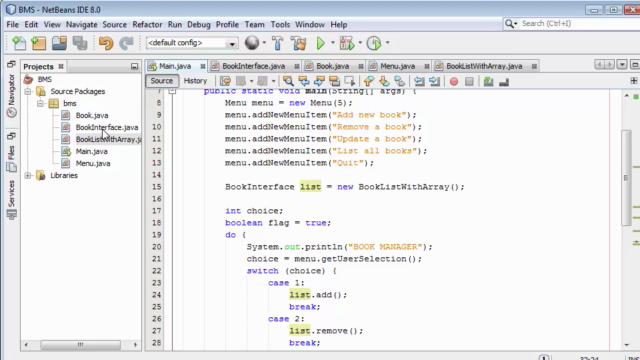Click the Stop Macro Recording icon

pyautogui.click(x=469, y=82)
